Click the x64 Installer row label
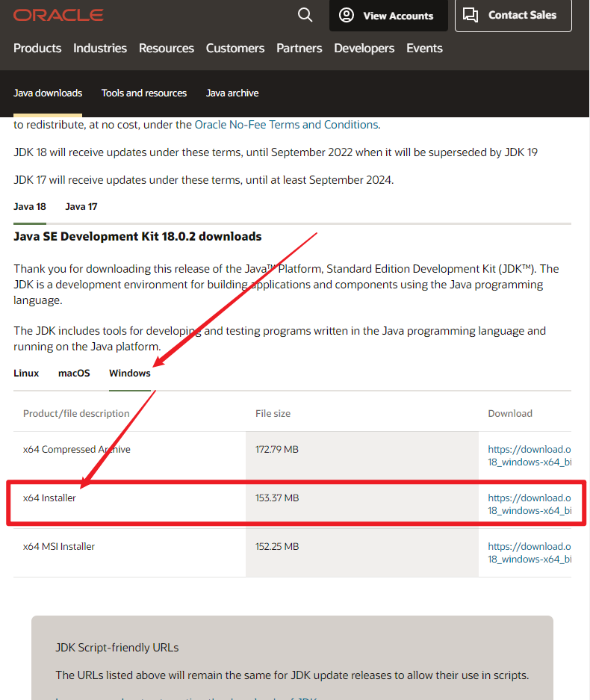 tap(49, 498)
